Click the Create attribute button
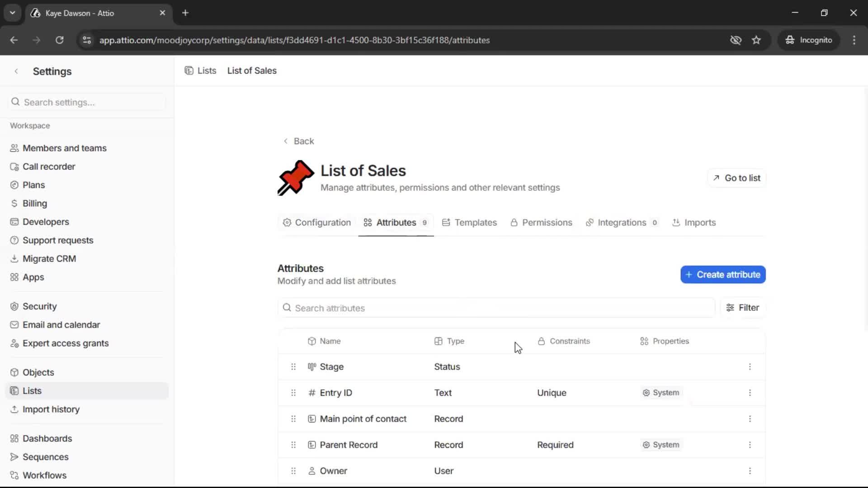 pos(722,274)
